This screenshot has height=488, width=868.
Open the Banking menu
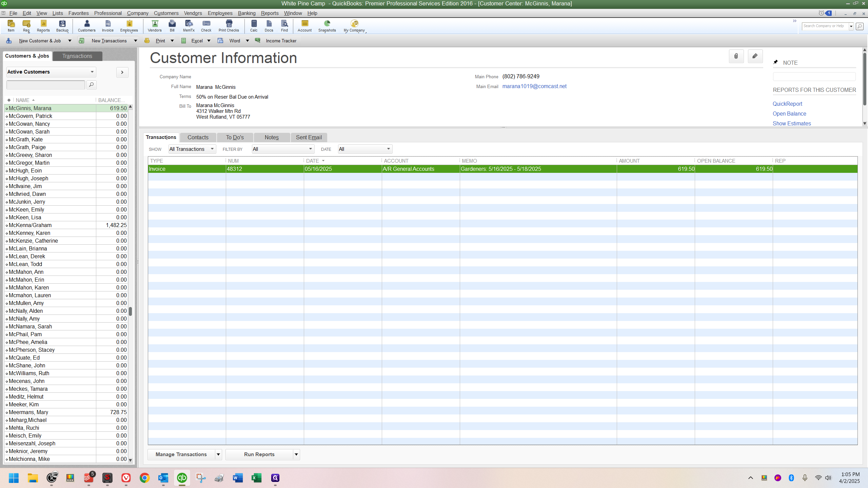click(246, 13)
